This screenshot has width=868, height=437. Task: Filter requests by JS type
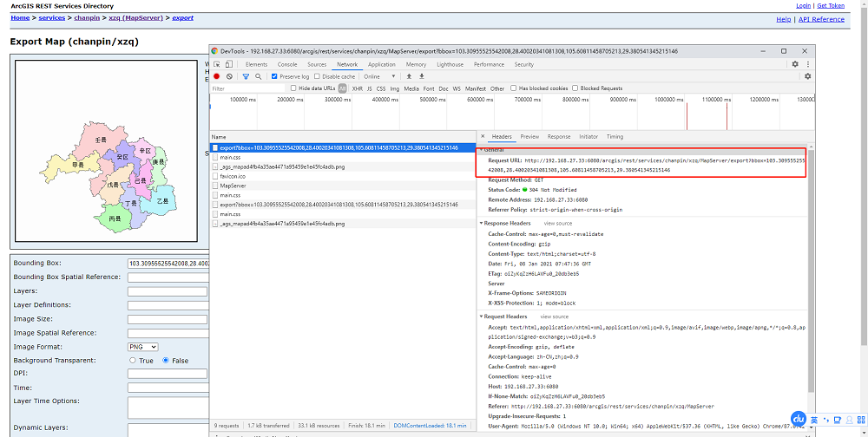coord(369,88)
